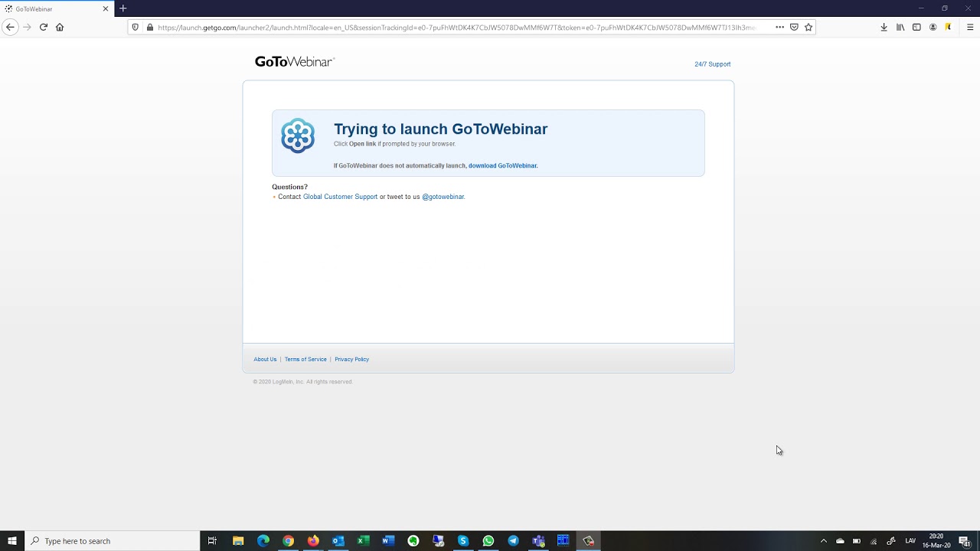
Task: Close the GoToWebinar tab
Action: 106,8
